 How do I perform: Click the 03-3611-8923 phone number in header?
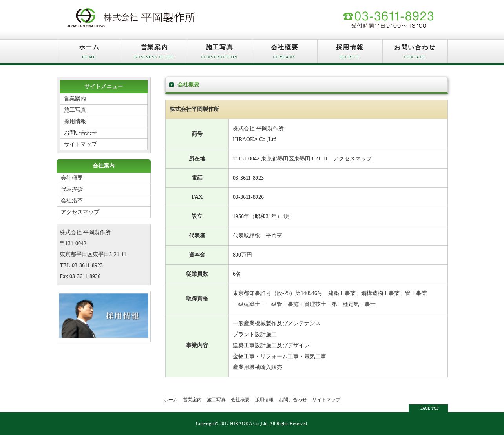tap(394, 16)
